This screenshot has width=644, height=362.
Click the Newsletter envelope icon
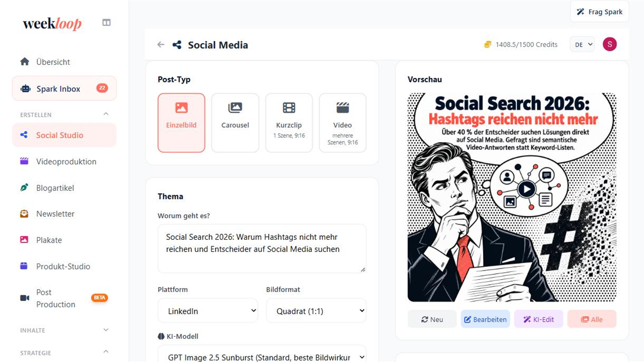(x=24, y=214)
